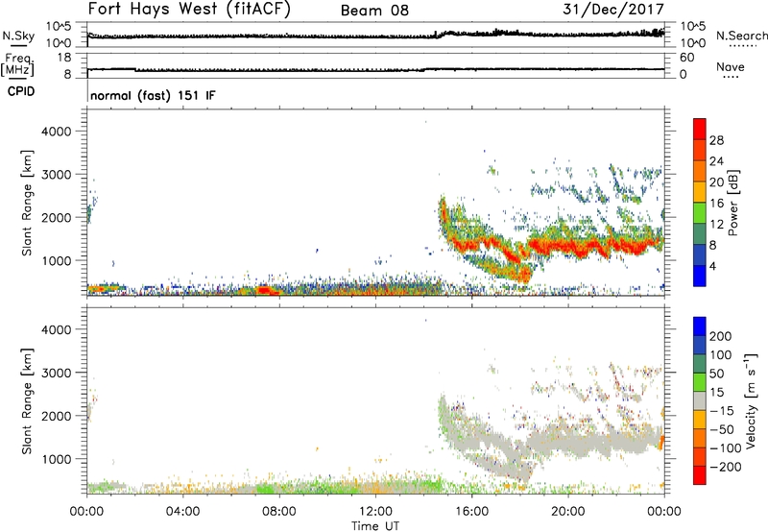The height and width of the screenshot is (532, 768).
Task: Select the date text "31/Dec/2017"
Action: [613, 9]
